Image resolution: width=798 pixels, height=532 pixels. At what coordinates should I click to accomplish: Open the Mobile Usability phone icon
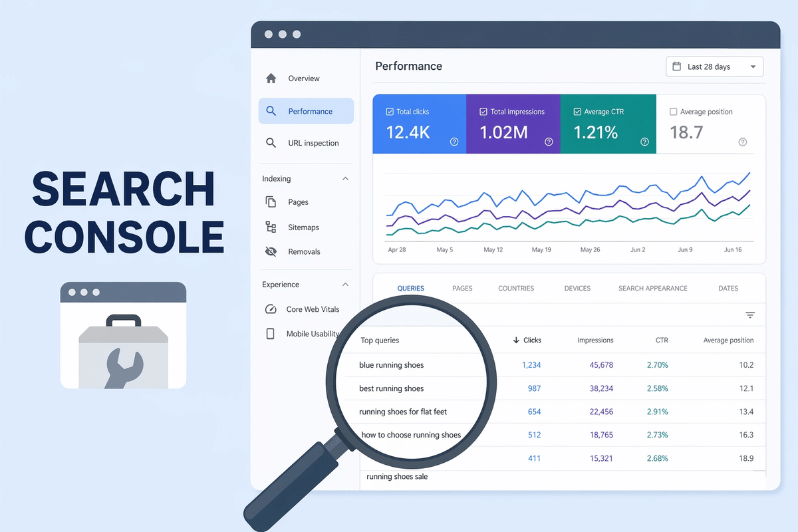270,334
